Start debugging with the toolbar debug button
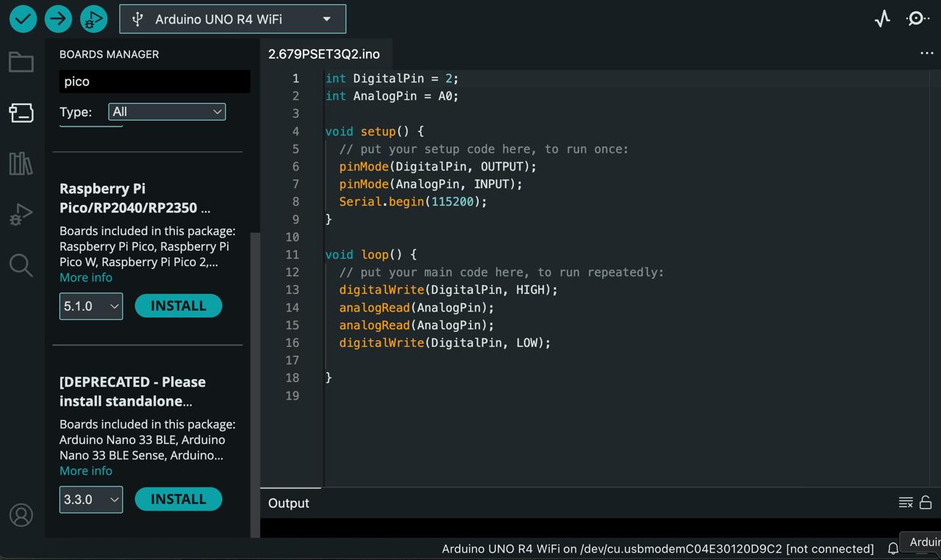Viewport: 941px width, 560px height. [93, 19]
